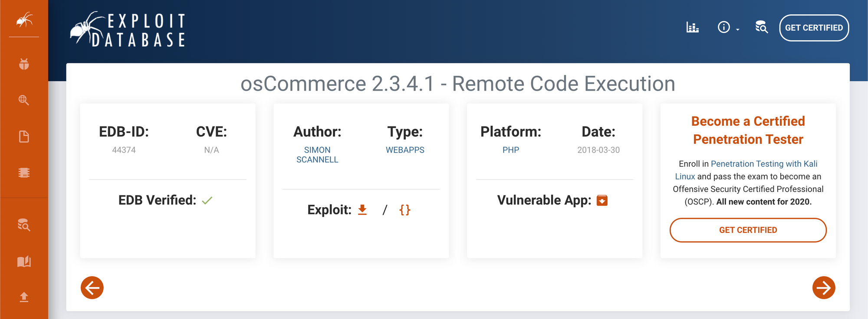Open the SearchSploit Manual book icon
Screen dimensions: 868x319
point(24,261)
